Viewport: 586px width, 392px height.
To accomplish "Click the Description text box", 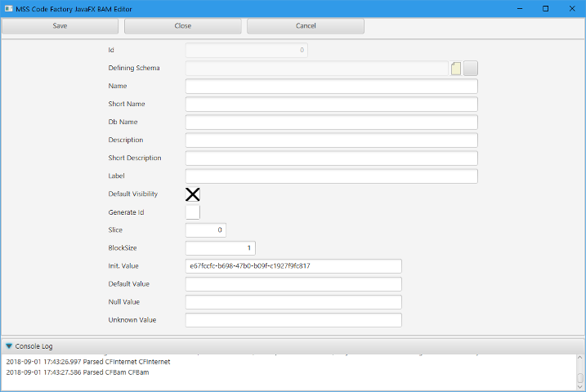I will coord(331,140).
